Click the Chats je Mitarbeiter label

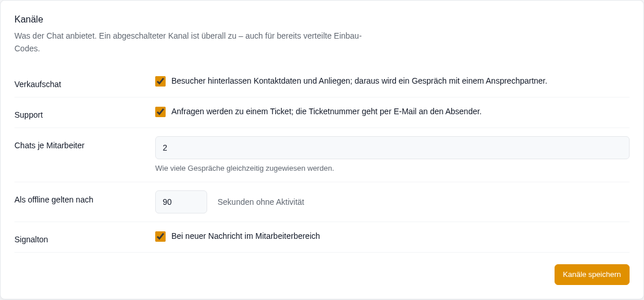point(49,145)
